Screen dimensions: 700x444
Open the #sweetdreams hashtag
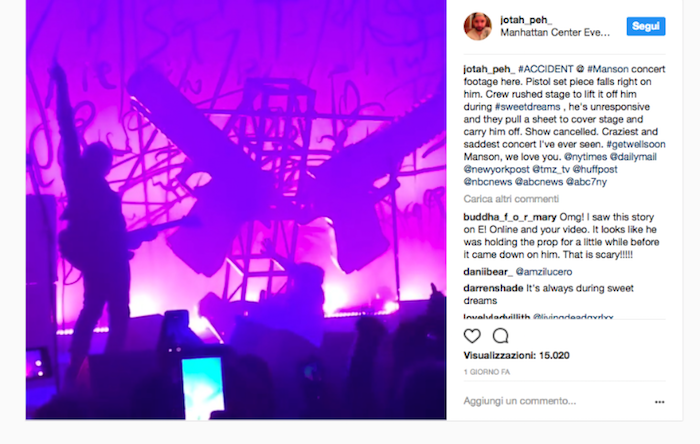click(527, 107)
